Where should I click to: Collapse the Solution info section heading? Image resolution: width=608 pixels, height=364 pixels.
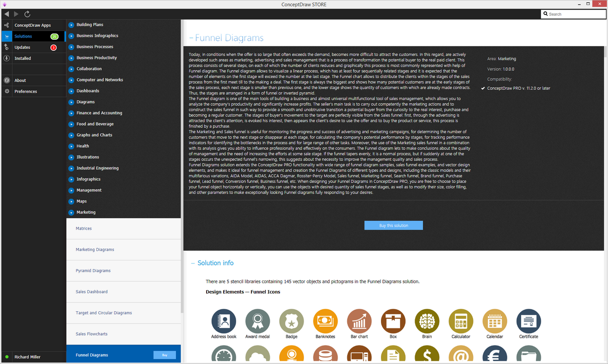click(x=212, y=263)
